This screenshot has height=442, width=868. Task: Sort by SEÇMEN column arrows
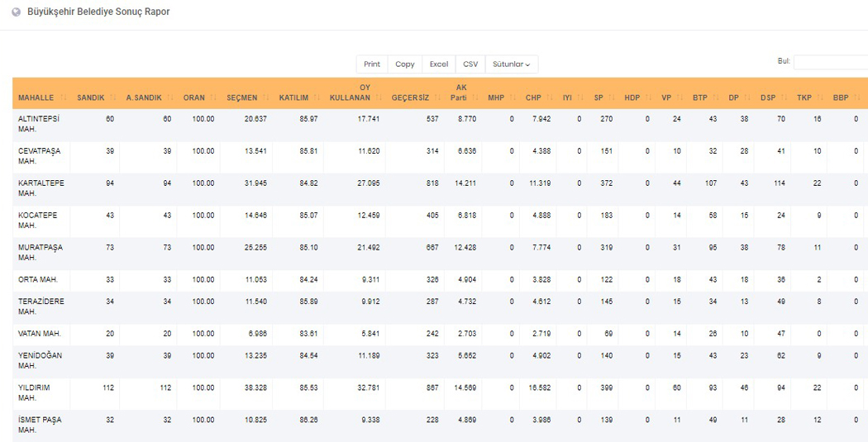[265, 97]
